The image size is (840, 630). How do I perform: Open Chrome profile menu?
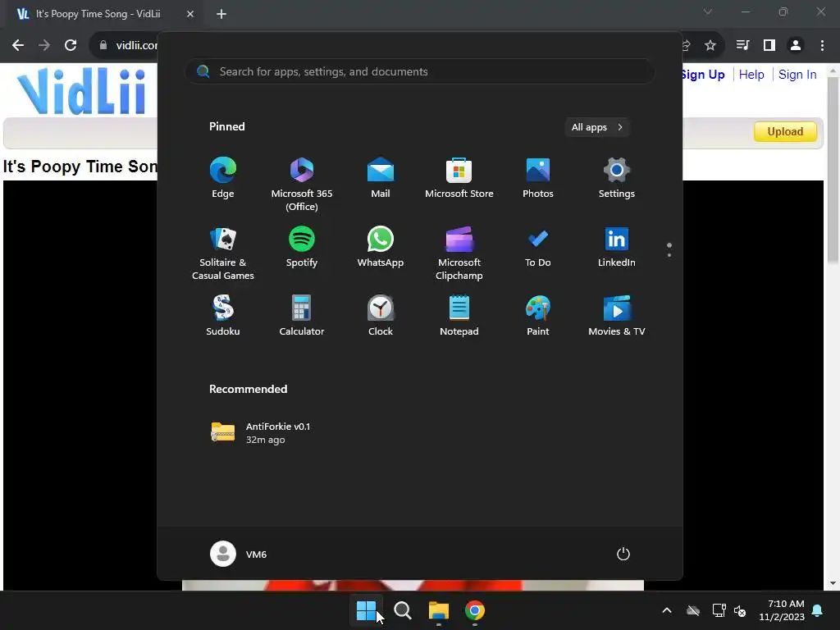[796, 46]
